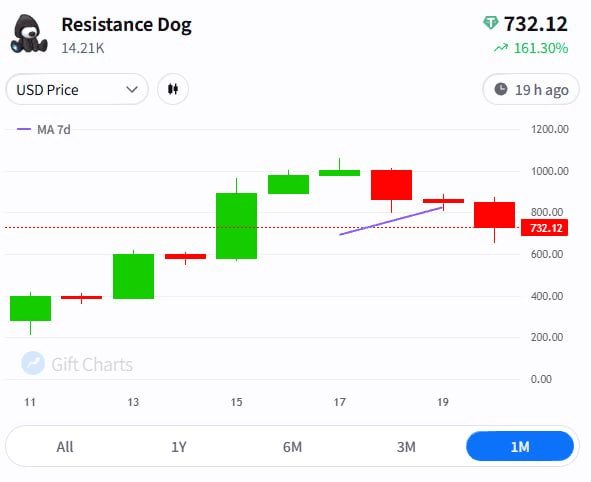Select the 1M time range tab

[x=520, y=447]
